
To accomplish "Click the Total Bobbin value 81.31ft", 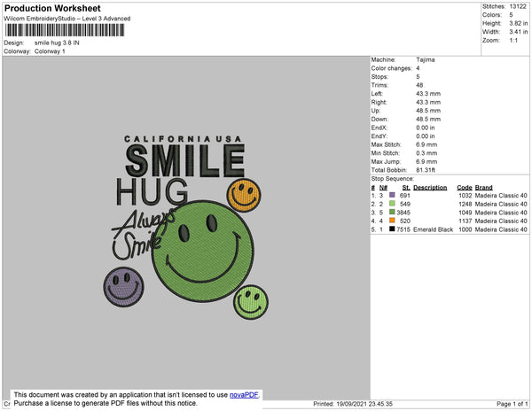I will [x=426, y=170].
